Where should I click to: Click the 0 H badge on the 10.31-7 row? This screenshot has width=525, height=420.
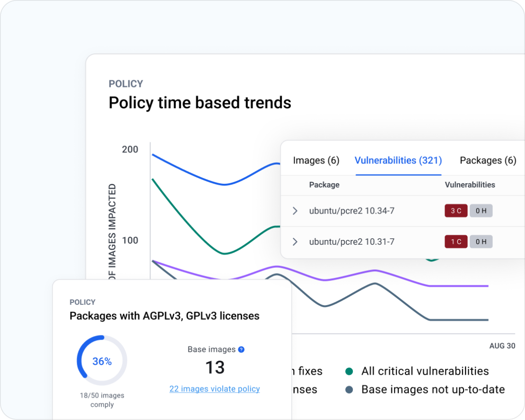coord(481,241)
